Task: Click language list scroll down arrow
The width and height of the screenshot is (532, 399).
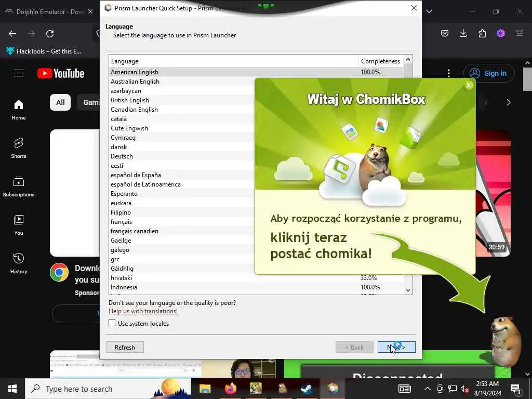Action: (x=408, y=290)
